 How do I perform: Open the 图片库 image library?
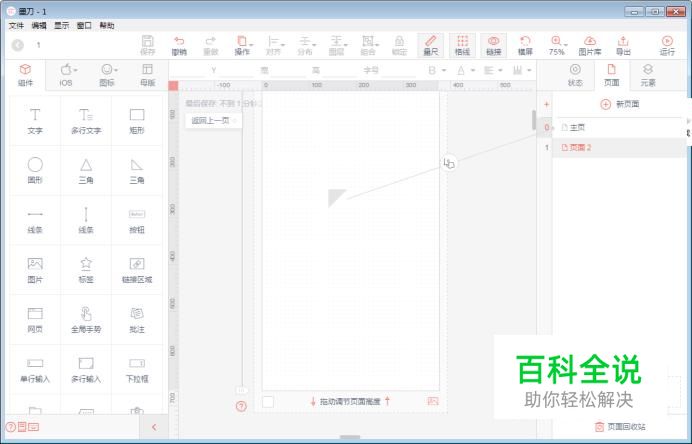[590, 45]
